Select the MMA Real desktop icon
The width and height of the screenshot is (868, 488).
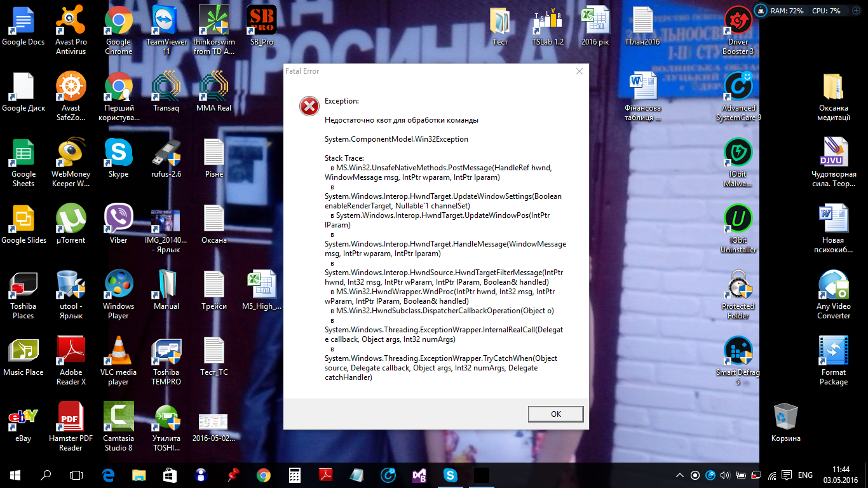(x=214, y=93)
